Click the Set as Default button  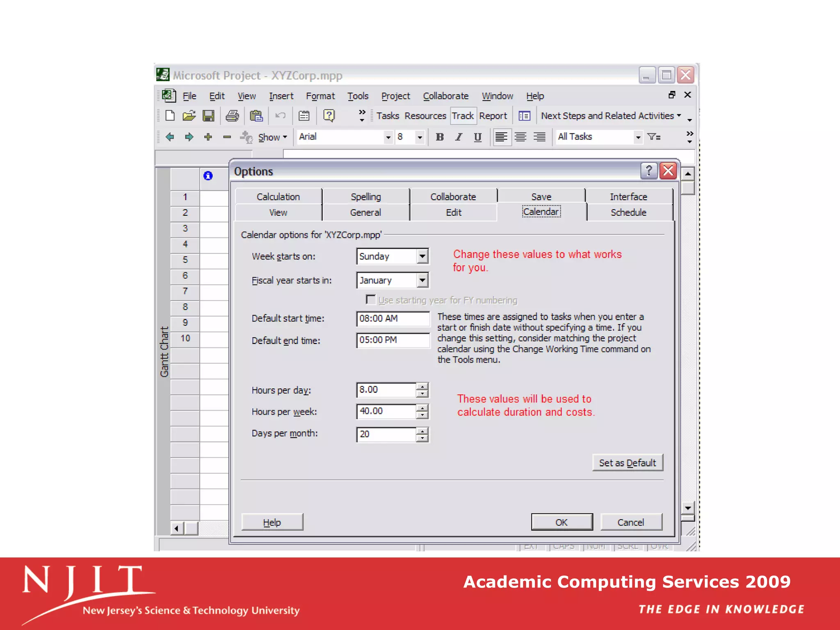pyautogui.click(x=628, y=463)
